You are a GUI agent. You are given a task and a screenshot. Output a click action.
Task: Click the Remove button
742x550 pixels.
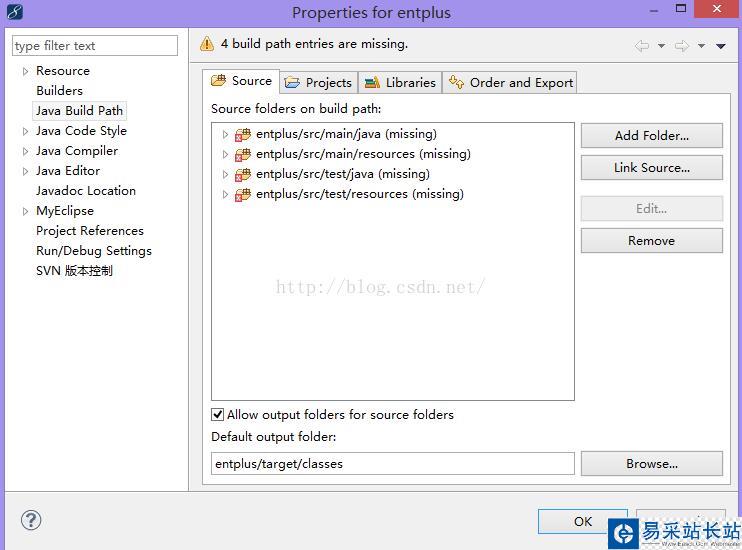coord(651,241)
